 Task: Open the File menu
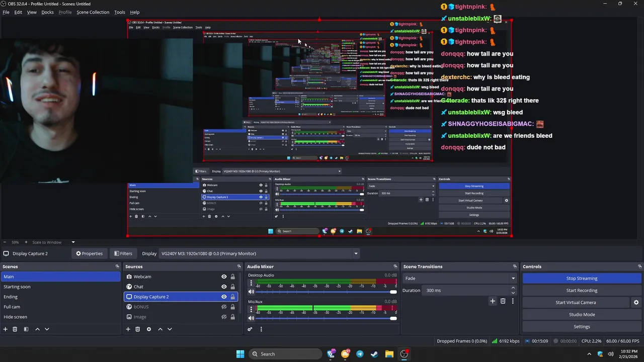(x=6, y=12)
